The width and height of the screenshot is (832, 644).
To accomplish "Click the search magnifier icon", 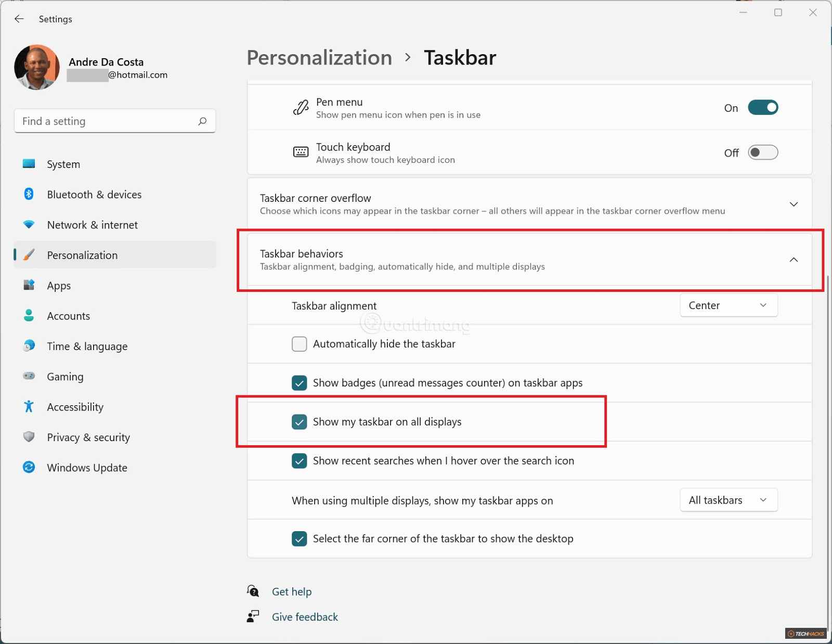I will pyautogui.click(x=202, y=121).
